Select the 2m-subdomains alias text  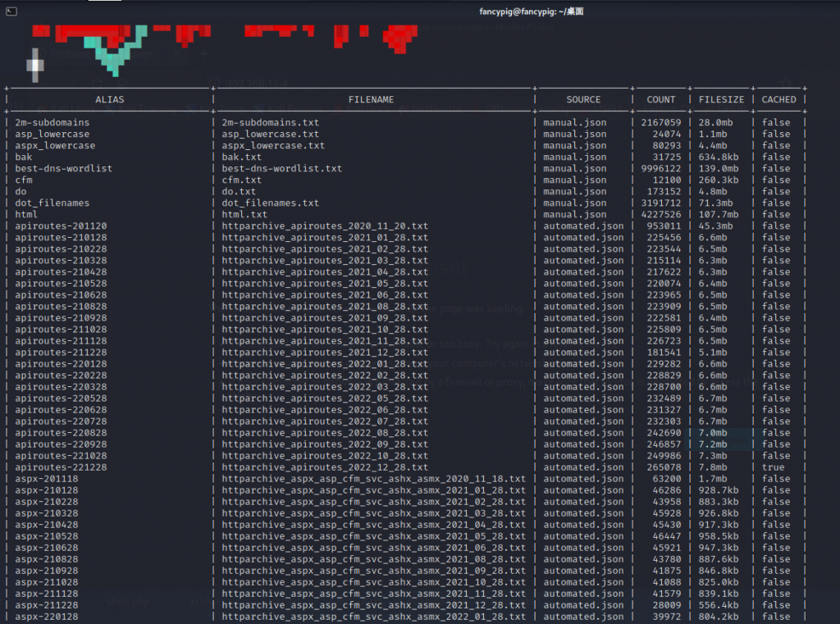[x=52, y=123]
